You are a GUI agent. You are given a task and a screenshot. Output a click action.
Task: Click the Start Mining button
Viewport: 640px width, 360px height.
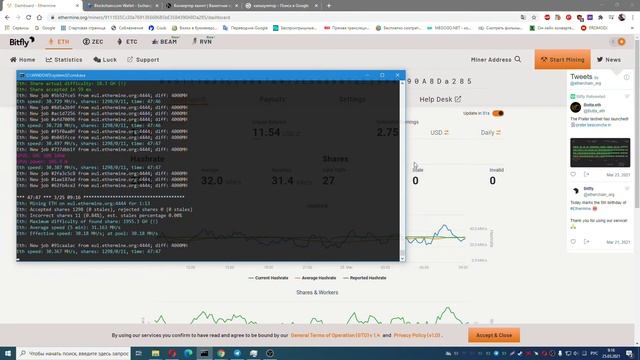click(x=562, y=60)
